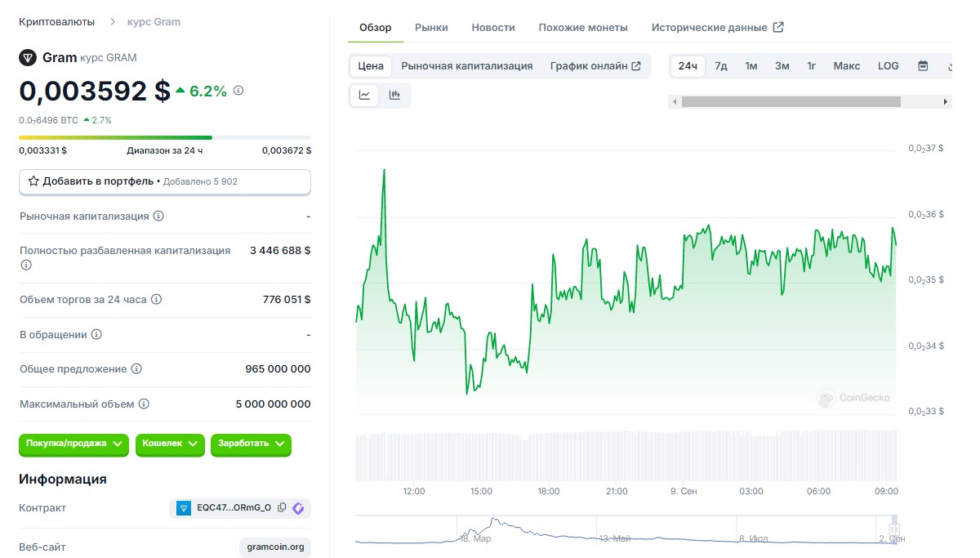The width and height of the screenshot is (980, 558).
Task: Click Добавить в портфель button
Action: coord(164,181)
